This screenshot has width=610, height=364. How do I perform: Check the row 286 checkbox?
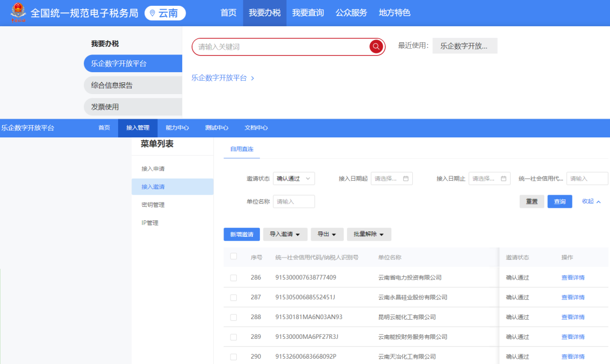click(234, 277)
